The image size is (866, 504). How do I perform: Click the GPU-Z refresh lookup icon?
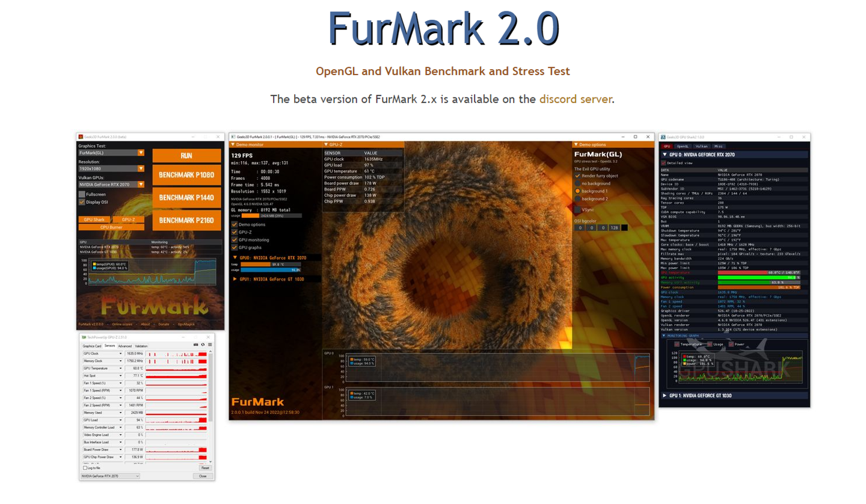pos(203,344)
